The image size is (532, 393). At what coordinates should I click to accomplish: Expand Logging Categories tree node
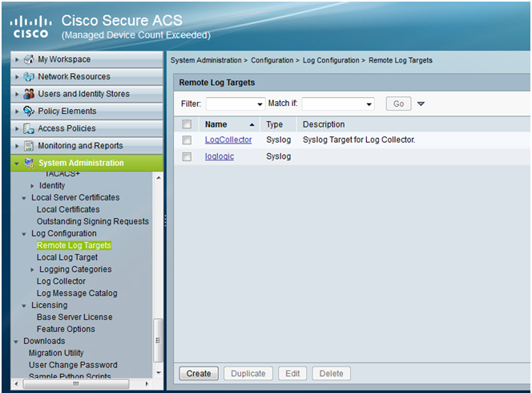click(x=32, y=269)
